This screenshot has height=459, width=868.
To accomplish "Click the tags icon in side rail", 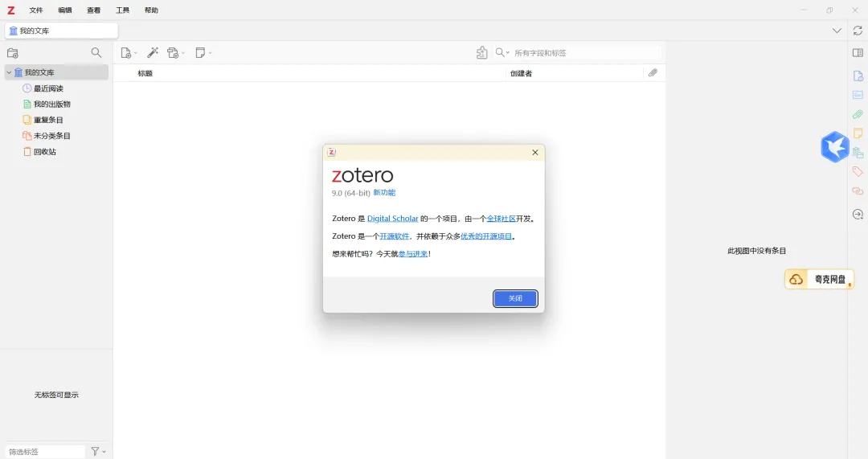I will (x=858, y=172).
